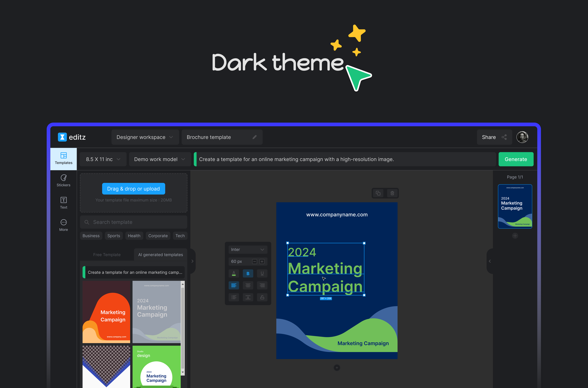Click the Brochure template title field
This screenshot has width=588, height=388.
pos(222,137)
